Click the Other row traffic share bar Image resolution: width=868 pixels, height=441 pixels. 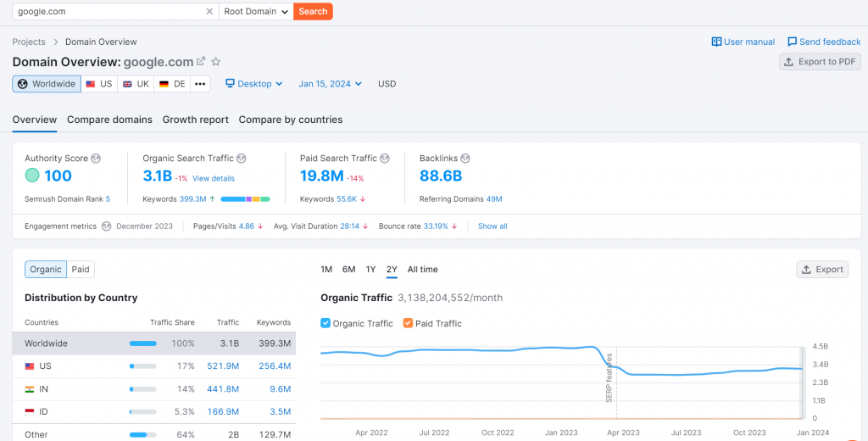point(142,435)
